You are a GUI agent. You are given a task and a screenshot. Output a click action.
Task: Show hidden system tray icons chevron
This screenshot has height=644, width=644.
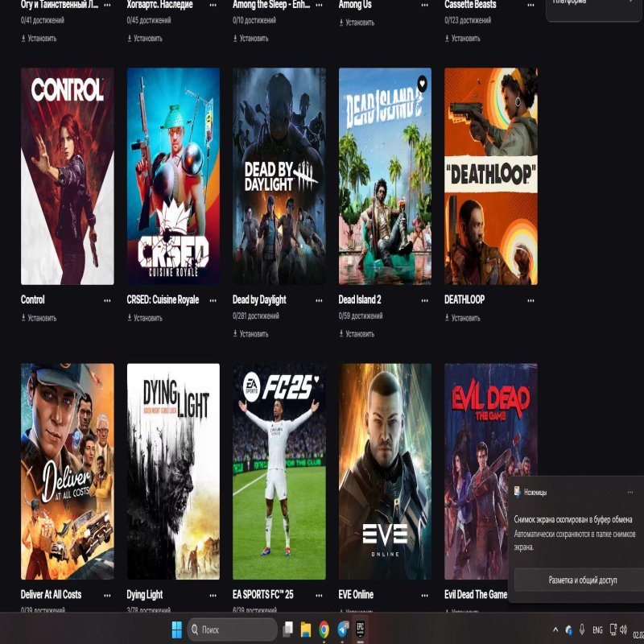coord(555,630)
